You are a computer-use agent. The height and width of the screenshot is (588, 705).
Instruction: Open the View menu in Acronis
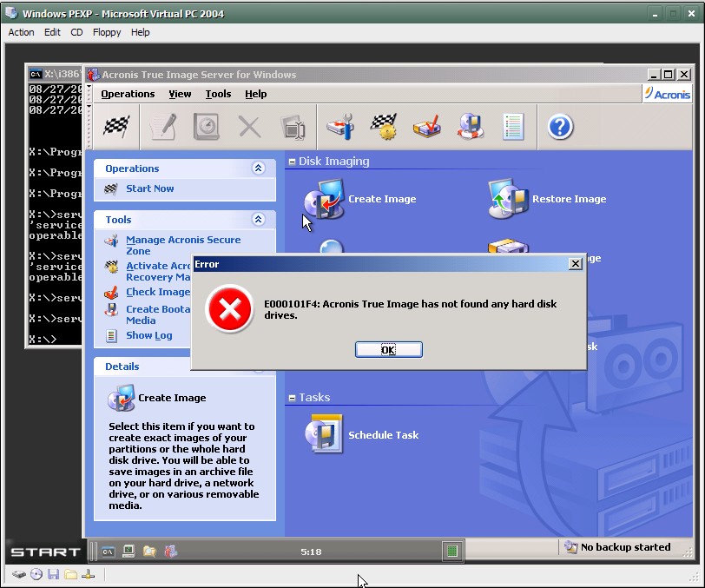[180, 94]
